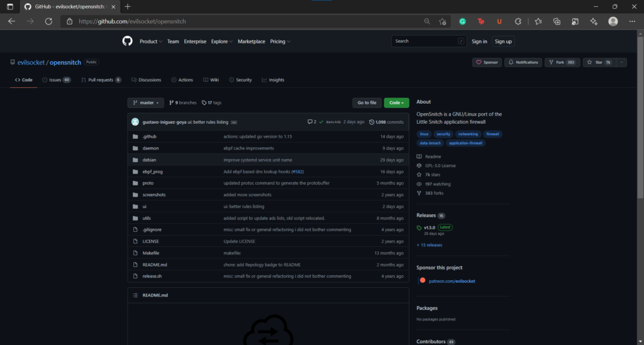Expand the Star button list dropdown arrow

[622, 62]
